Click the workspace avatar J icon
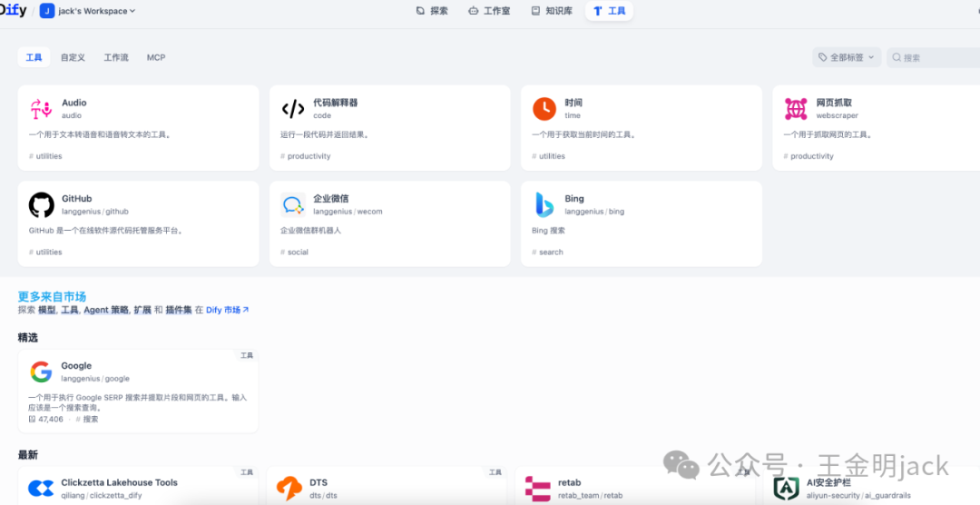The width and height of the screenshot is (980, 505). click(x=47, y=11)
